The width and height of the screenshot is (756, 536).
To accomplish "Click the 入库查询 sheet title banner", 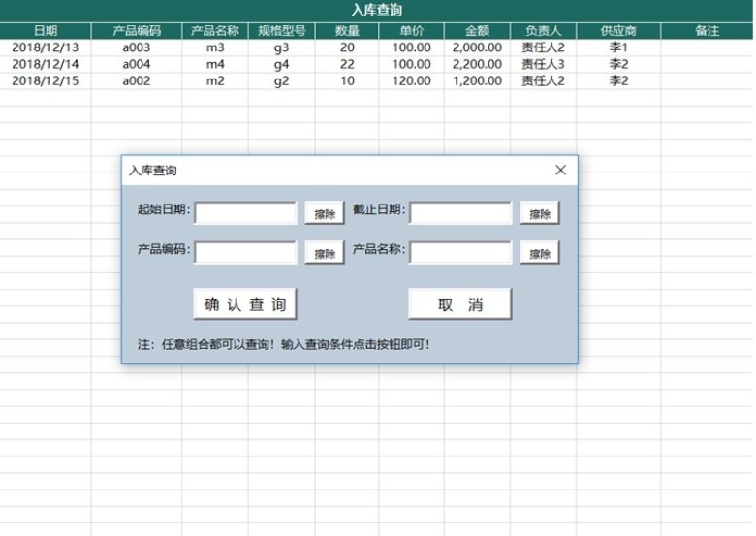I will (377, 10).
